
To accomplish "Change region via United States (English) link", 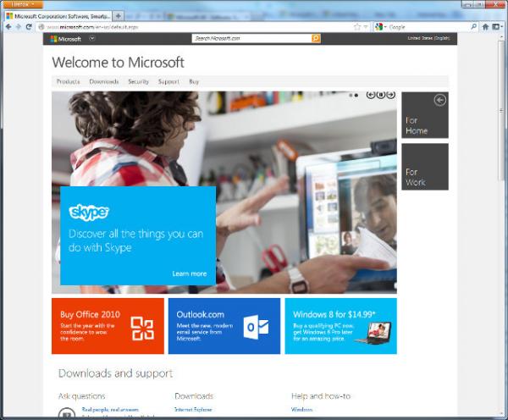I will (x=428, y=38).
